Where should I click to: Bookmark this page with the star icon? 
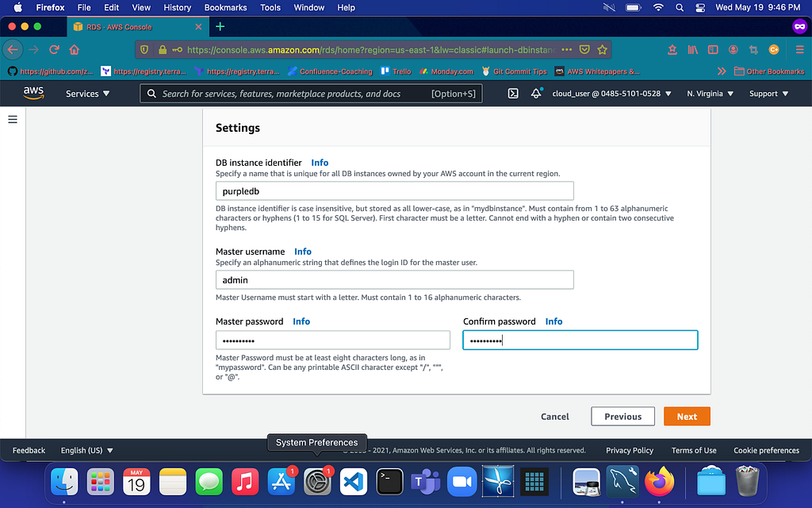point(603,50)
